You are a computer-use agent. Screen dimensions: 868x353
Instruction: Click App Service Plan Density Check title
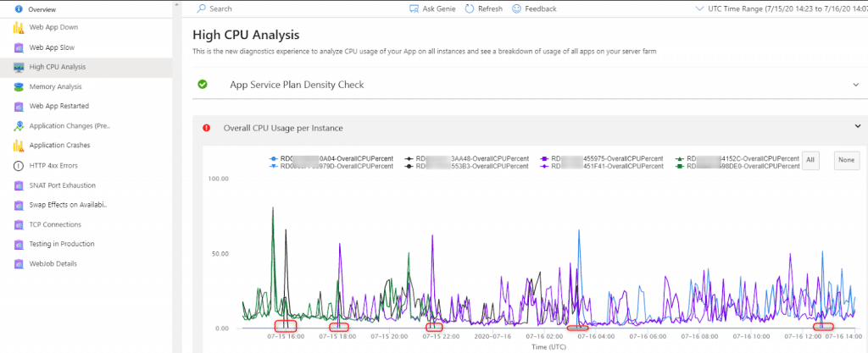click(297, 85)
